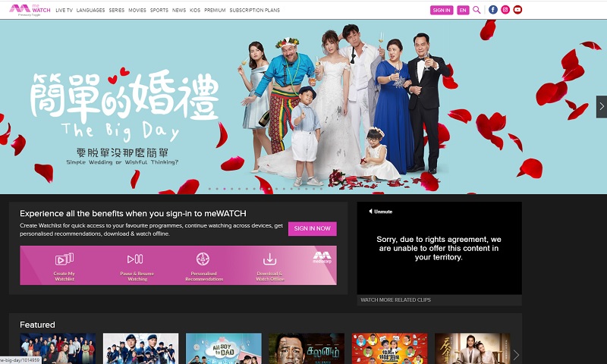Open the YouTube icon in header
607x364 pixels.
coord(517,10)
